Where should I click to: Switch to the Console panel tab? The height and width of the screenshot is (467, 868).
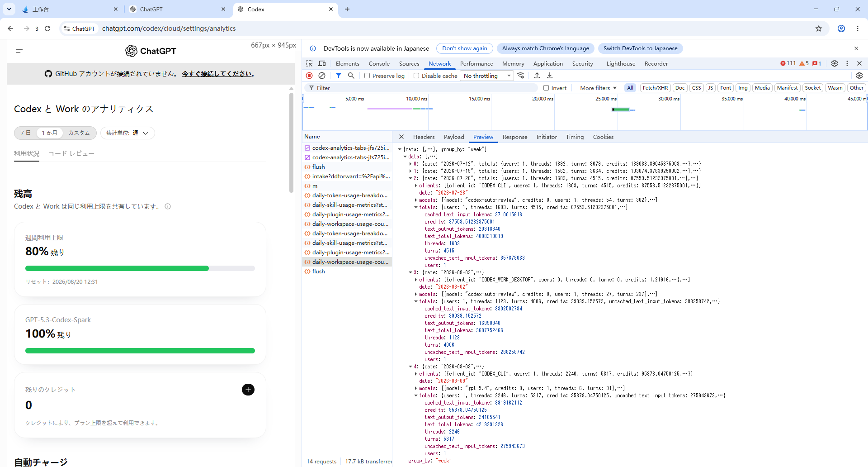tap(379, 64)
